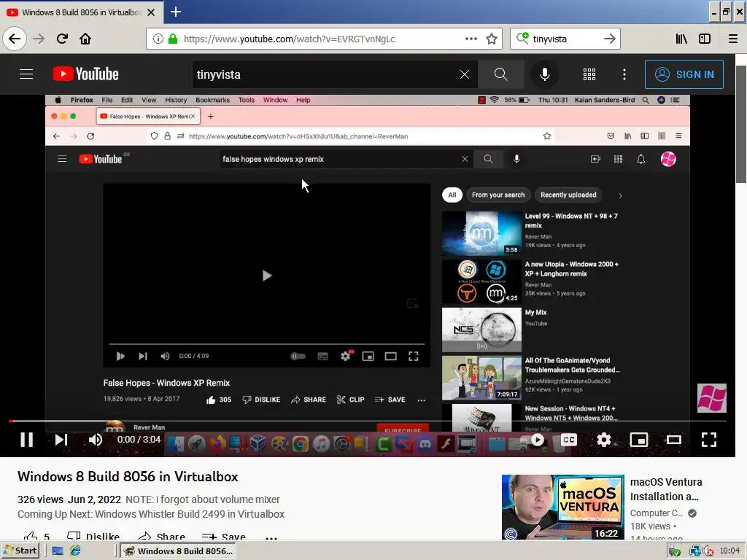The image size is (747, 560).
Task: Bookmark this page with star icon
Action: (492, 39)
